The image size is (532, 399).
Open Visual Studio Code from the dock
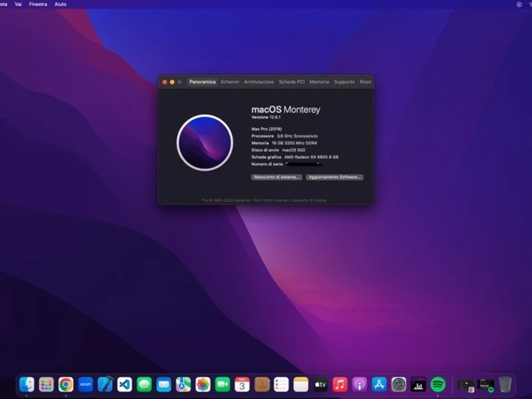[124, 385]
